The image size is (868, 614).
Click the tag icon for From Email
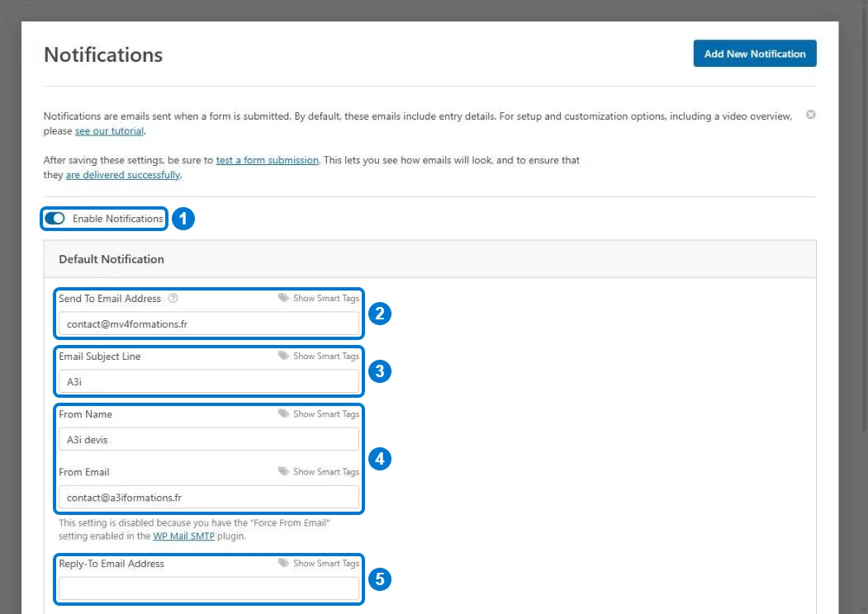tap(283, 471)
